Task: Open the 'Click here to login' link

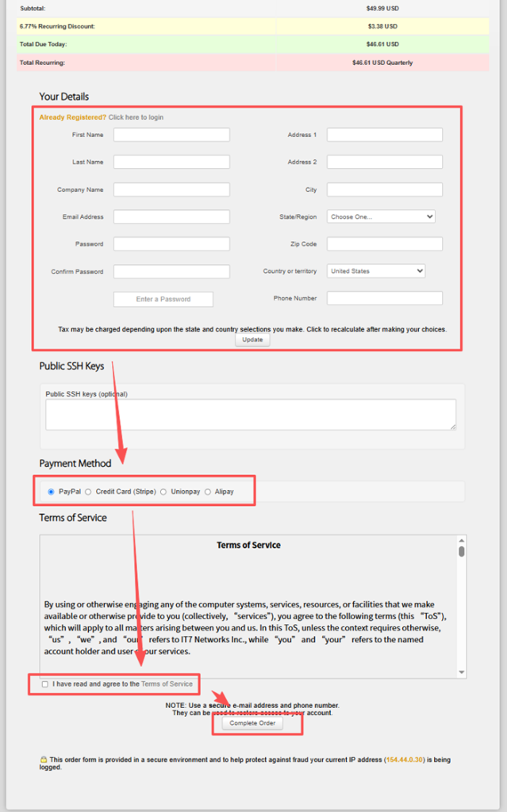Action: (136, 117)
